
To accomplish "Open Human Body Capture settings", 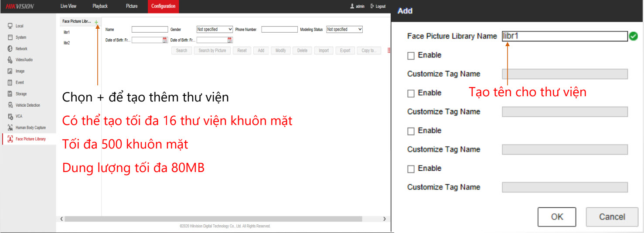I will (30, 128).
